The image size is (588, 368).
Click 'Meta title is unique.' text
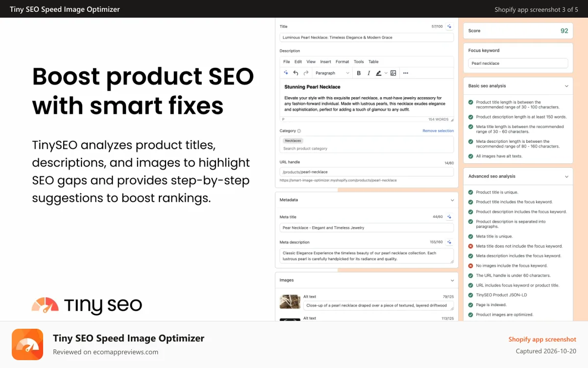[x=494, y=236]
